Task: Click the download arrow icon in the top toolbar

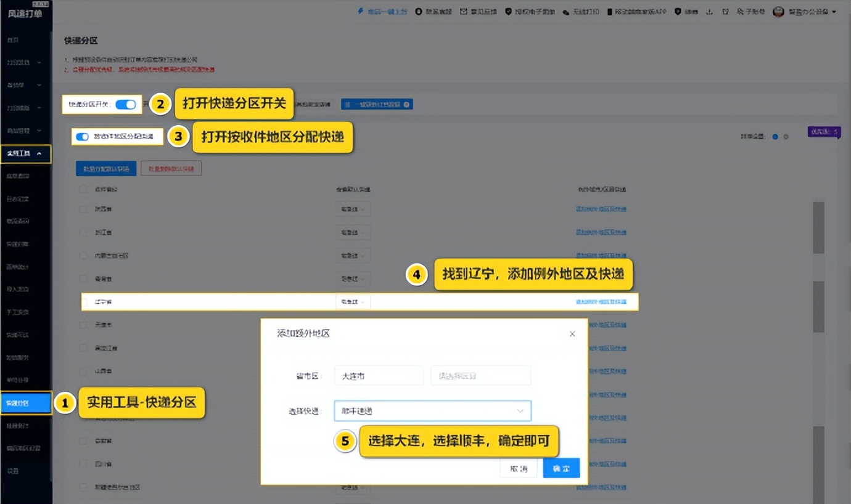Action: (x=708, y=11)
